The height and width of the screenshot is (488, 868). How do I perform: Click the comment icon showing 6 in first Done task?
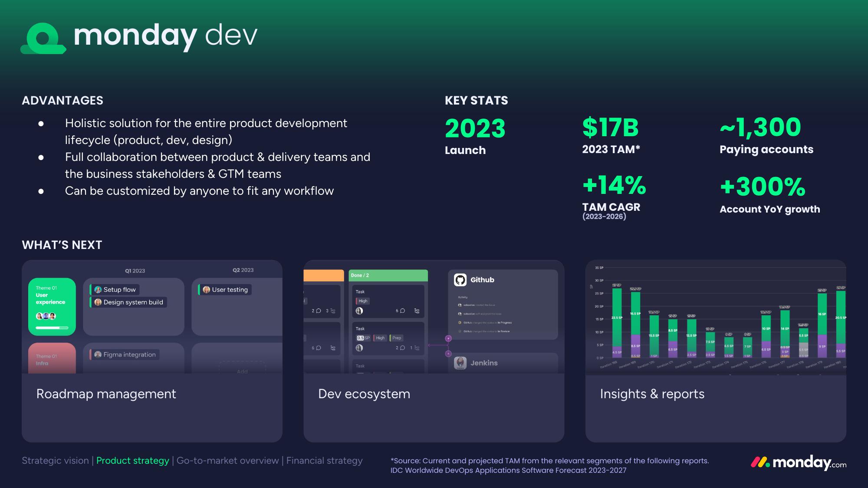click(x=402, y=311)
